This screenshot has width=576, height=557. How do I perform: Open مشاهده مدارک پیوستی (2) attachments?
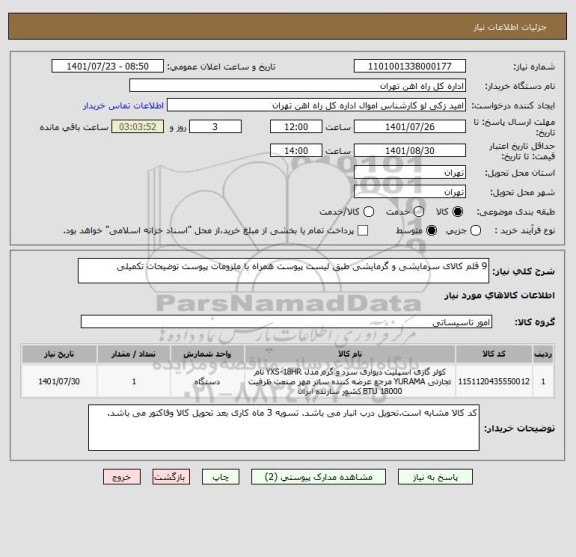318,477
